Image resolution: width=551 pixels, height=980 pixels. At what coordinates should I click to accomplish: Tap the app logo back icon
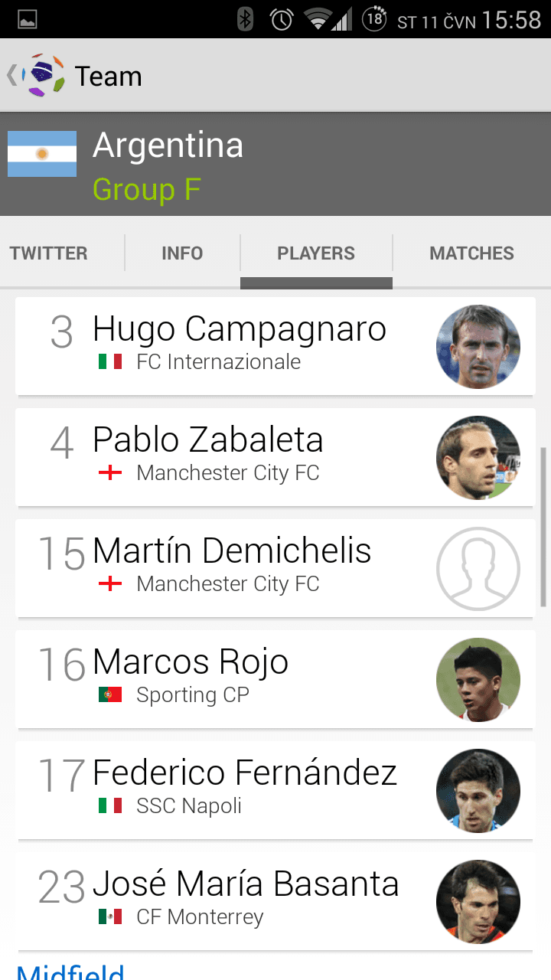click(x=37, y=75)
